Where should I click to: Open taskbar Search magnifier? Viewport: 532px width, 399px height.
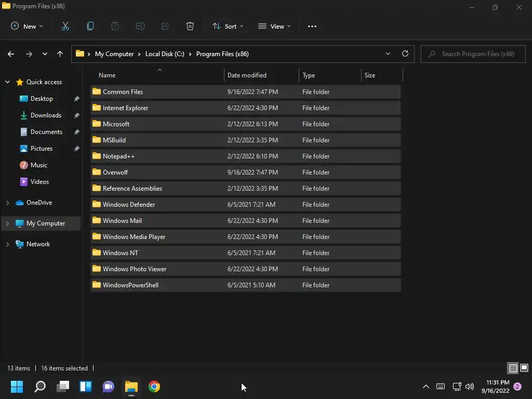(x=40, y=387)
